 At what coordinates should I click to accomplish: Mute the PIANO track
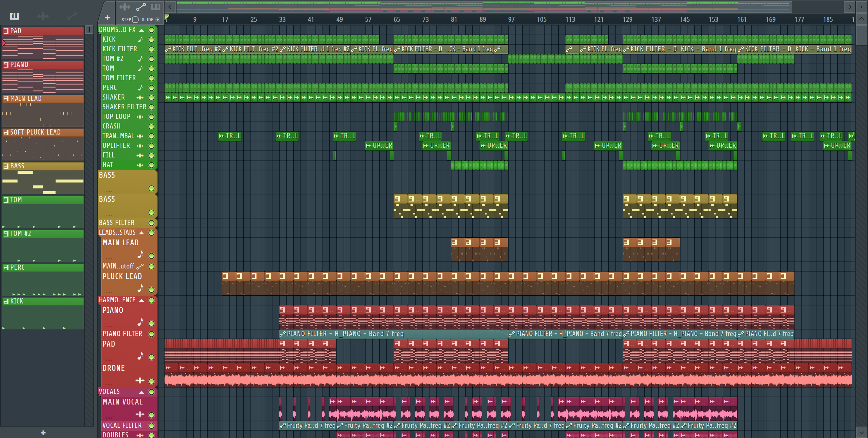click(152, 323)
